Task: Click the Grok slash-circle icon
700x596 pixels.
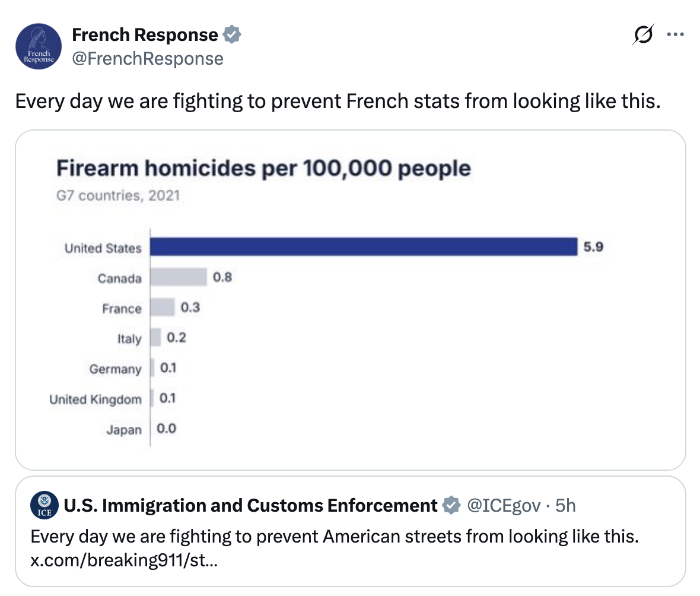Action: (x=643, y=34)
